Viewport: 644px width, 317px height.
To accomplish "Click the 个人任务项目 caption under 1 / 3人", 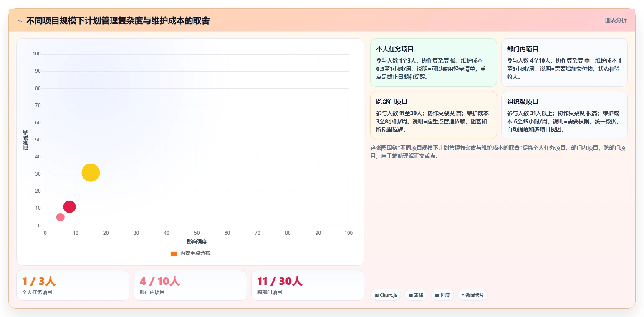I will pos(37,292).
